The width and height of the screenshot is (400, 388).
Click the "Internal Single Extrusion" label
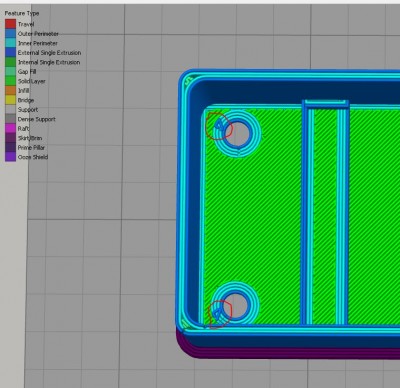(49, 62)
